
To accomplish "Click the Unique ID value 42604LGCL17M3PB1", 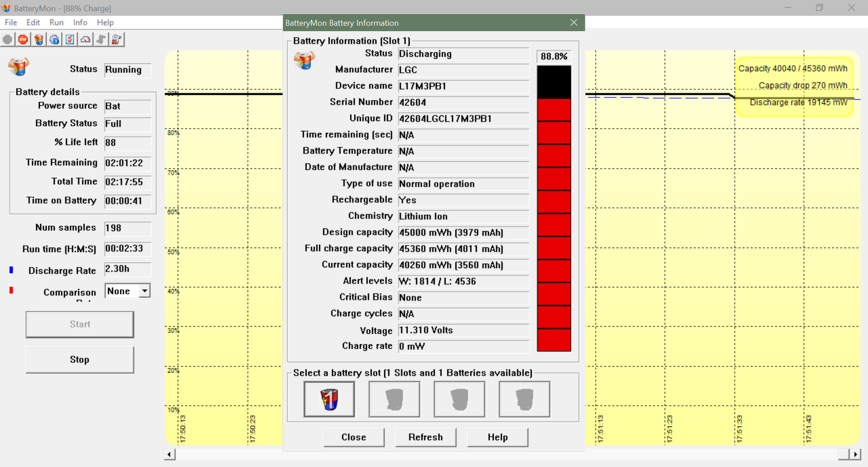I will (463, 119).
